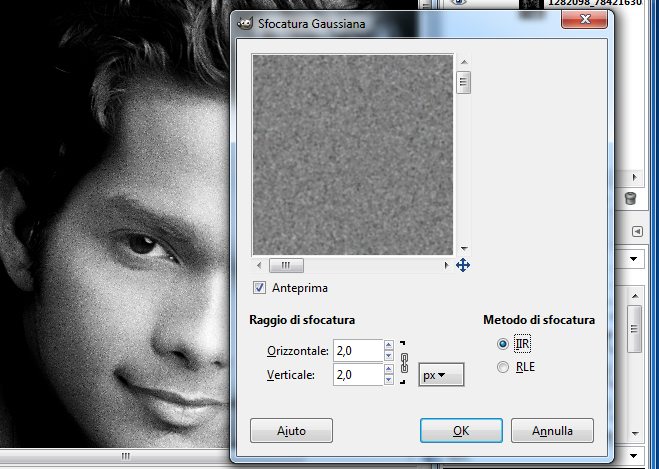Confirm the blur with OK
Screen dimensions: 659x469
point(461,431)
